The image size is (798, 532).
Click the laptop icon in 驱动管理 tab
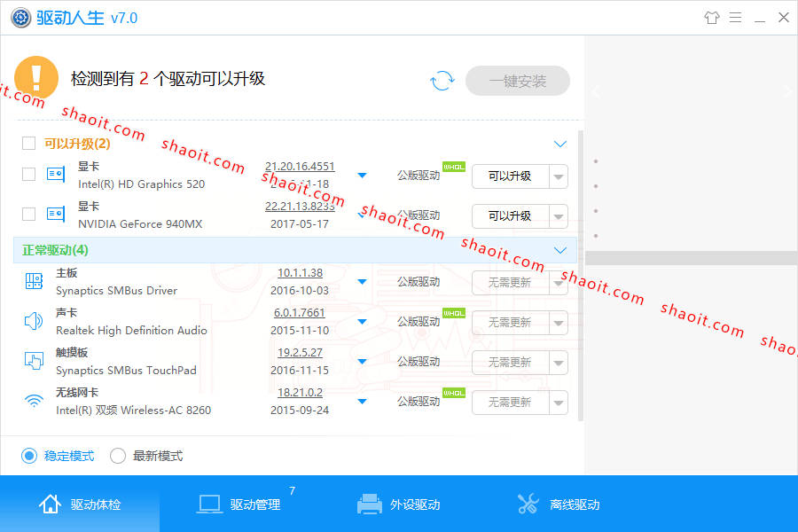click(209, 504)
